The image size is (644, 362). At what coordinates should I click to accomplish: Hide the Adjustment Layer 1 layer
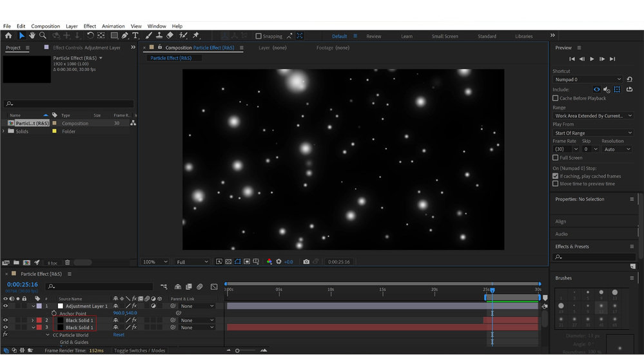point(6,307)
